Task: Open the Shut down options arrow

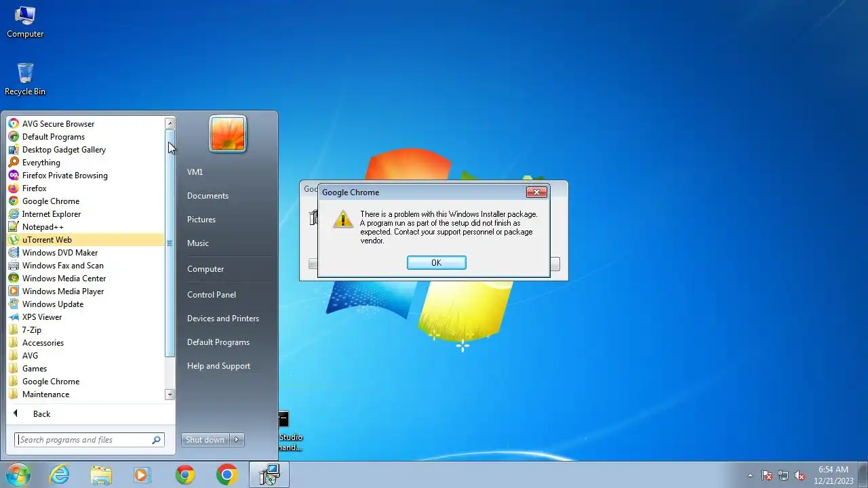Action: coord(237,440)
